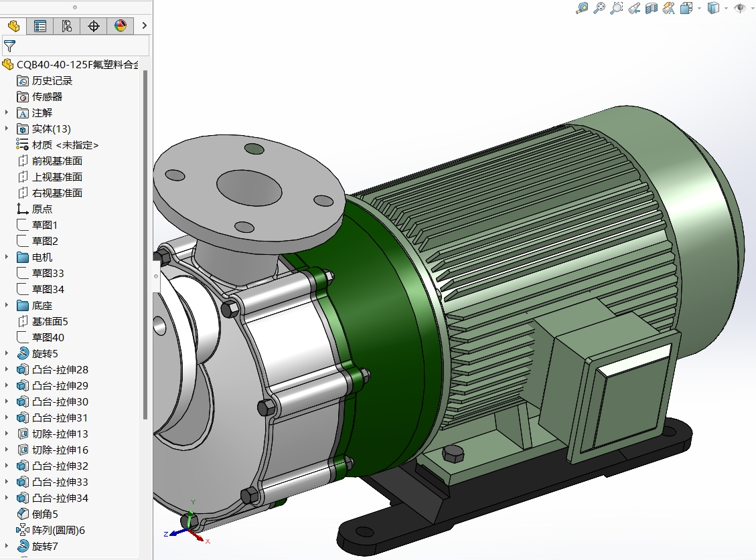
Task: Expand the 切除-拉伸16 feature
Action: pos(6,450)
